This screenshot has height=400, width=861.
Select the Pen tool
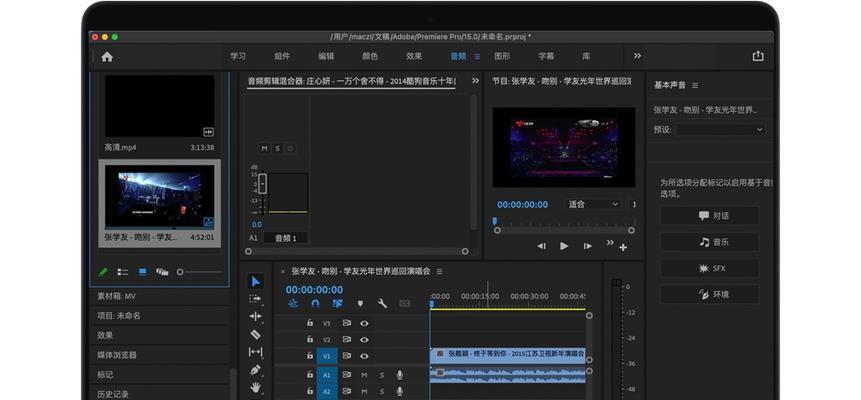tap(255, 370)
